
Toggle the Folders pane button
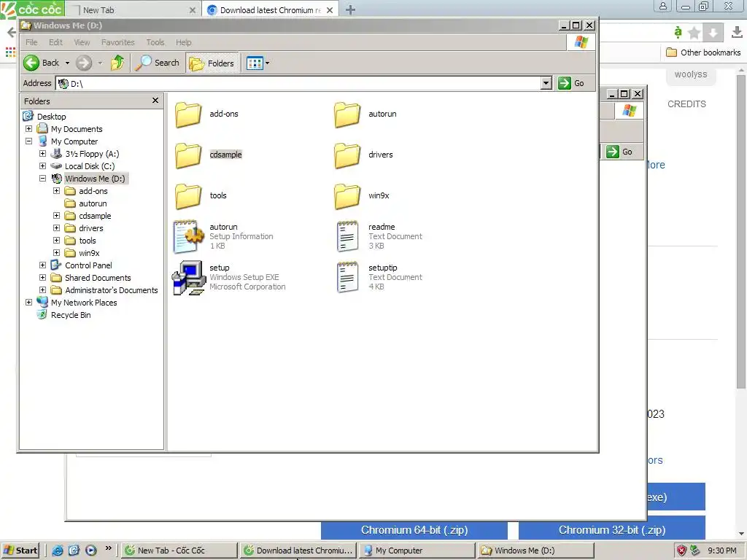click(x=212, y=63)
